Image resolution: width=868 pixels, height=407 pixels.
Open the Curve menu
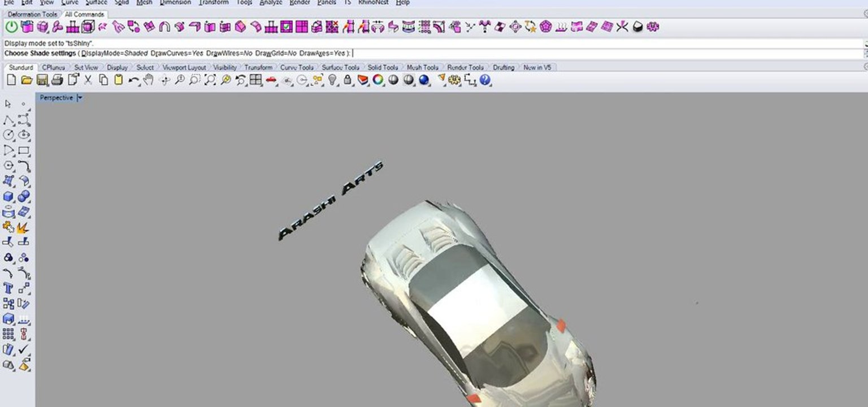[70, 3]
